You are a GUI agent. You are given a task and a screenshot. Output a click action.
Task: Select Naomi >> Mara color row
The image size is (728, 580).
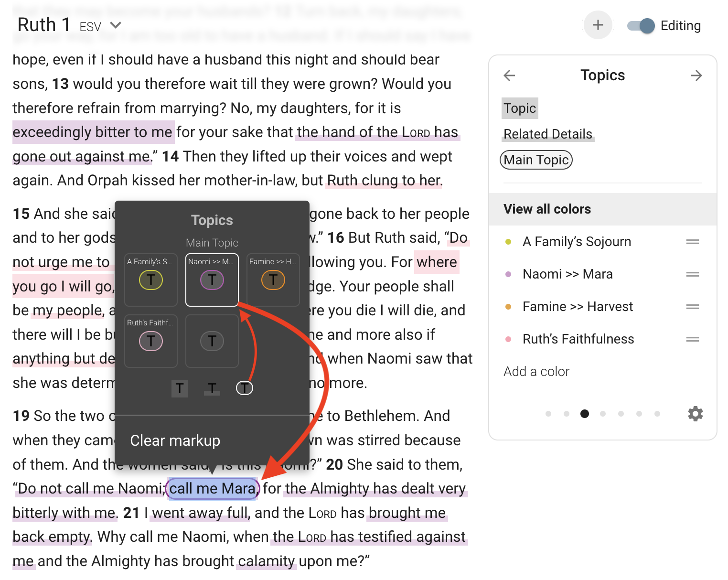click(602, 274)
